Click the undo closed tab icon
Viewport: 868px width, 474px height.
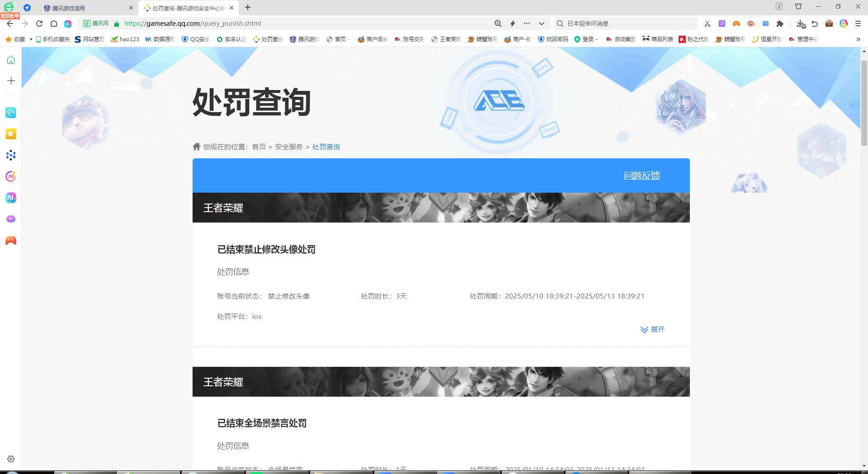coord(815,24)
